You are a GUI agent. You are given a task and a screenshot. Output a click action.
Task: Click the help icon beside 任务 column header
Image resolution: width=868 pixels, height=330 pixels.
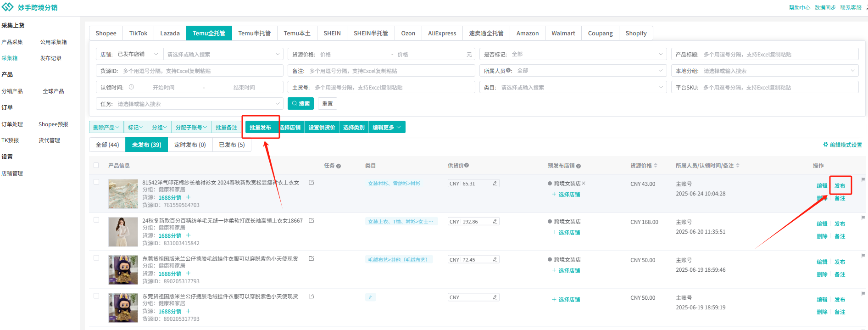click(x=339, y=166)
